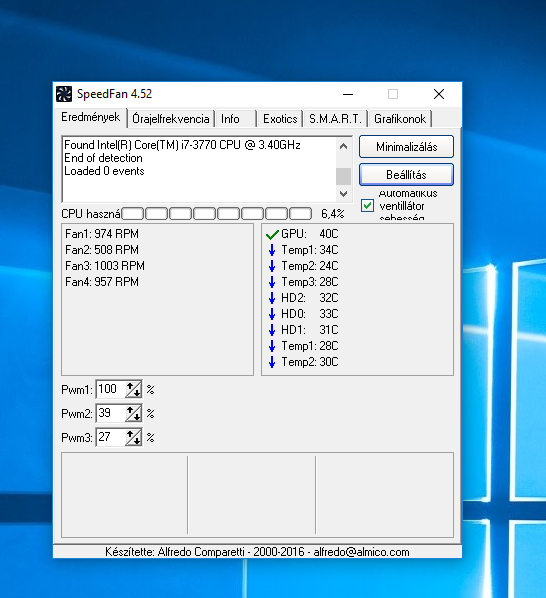Minimize the SpeedFan window from title bar
The image size is (546, 598).
(x=348, y=94)
